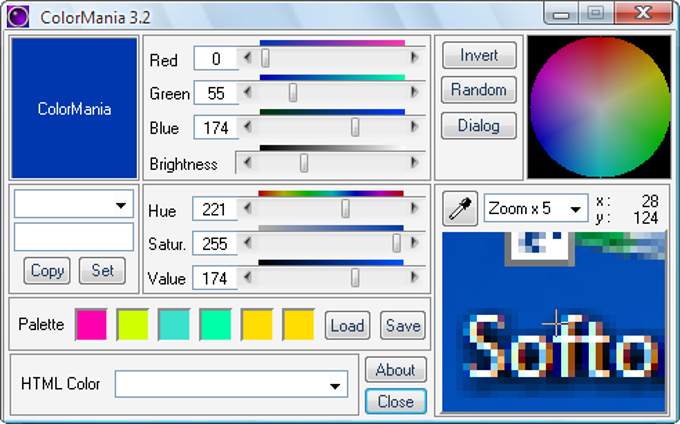Click the right arrow of the Blue slider
The width and height of the screenshot is (680, 424).
click(415, 127)
